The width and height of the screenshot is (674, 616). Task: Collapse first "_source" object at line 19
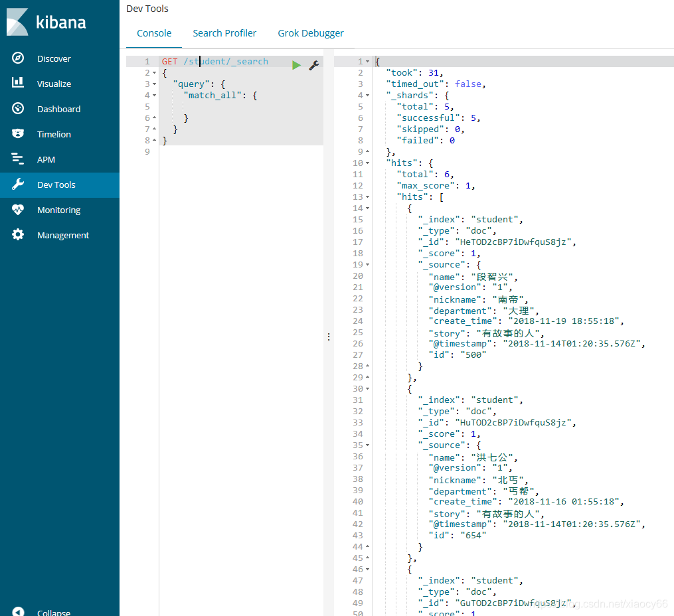(x=367, y=265)
